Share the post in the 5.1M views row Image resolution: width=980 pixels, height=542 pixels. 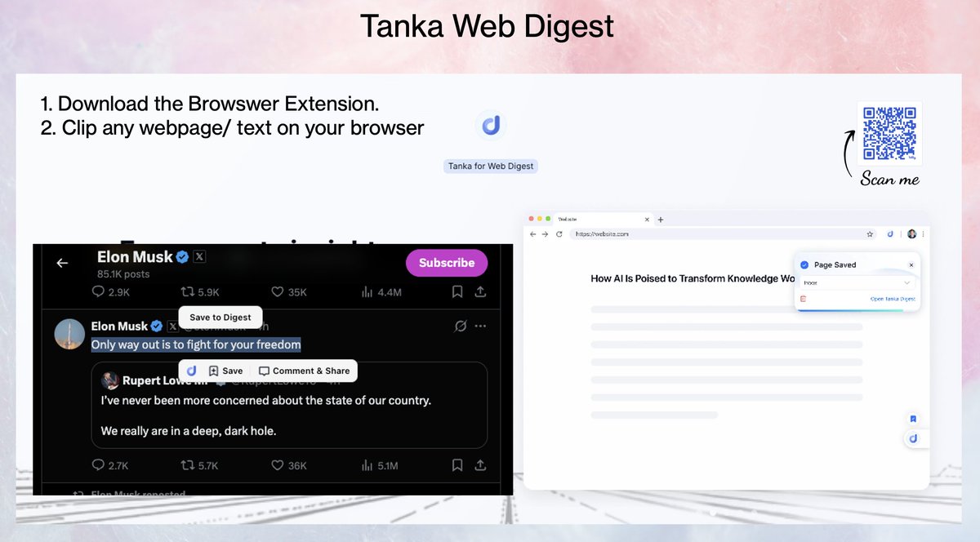tap(480, 465)
